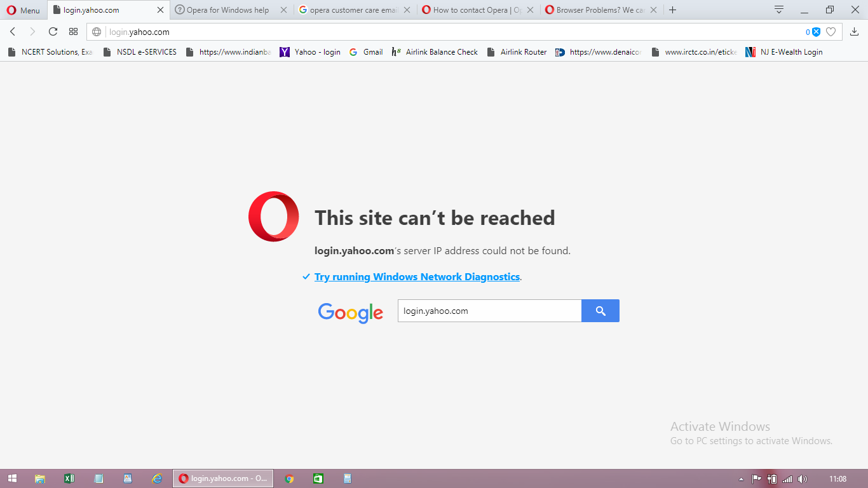Viewport: 868px width, 488px height.
Task: Click the blue Google search button
Action: 600,311
